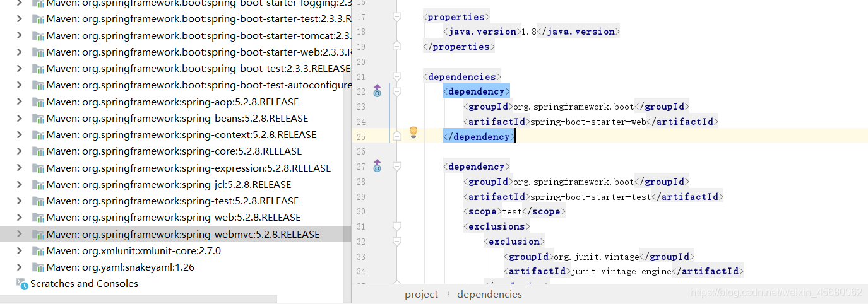Expand the spring-aop library node
Screen dimensions: 868x304
point(19,102)
